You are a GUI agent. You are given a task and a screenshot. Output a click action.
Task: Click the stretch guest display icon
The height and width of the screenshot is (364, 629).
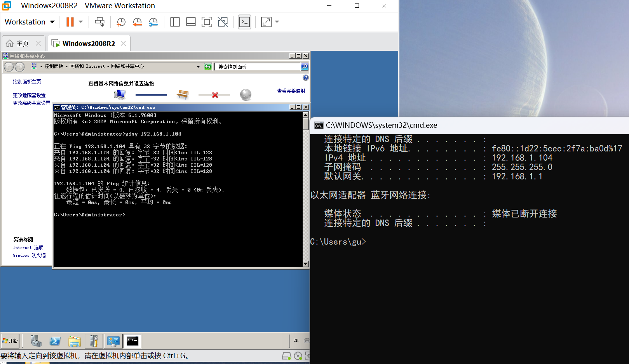tap(266, 22)
